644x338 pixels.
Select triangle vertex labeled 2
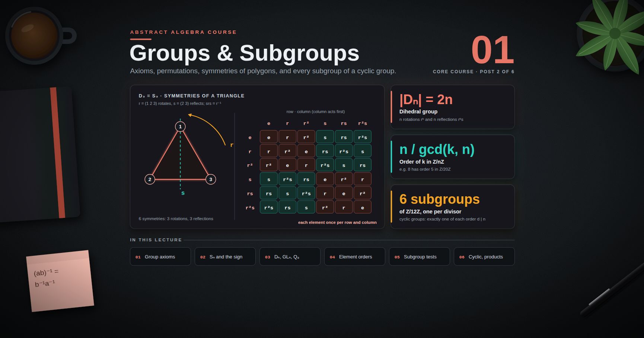click(150, 179)
